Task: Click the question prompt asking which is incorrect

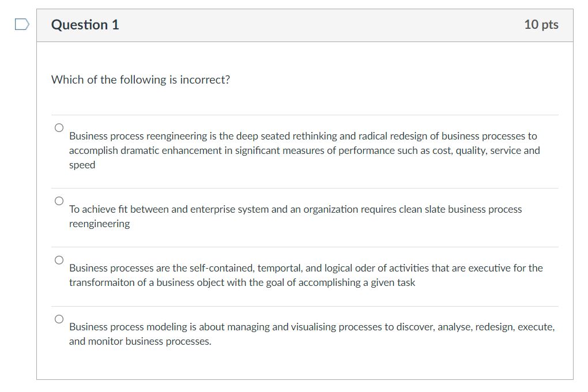Action: tap(140, 80)
